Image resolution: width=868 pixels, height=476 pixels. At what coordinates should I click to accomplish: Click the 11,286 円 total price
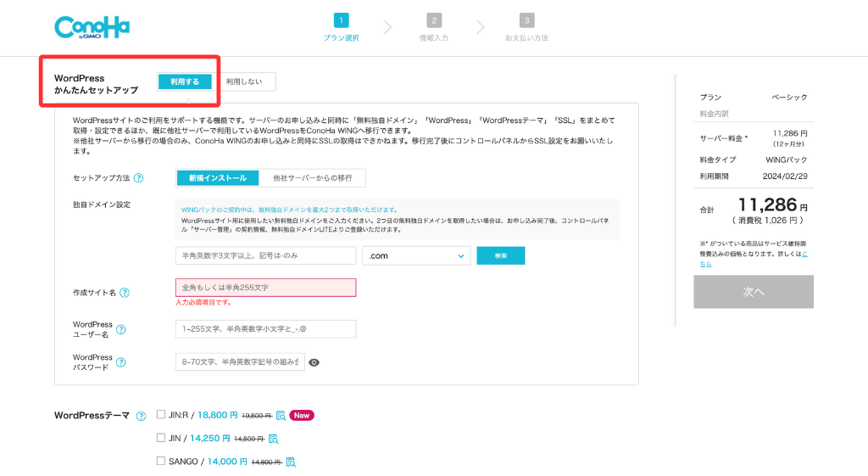click(x=773, y=205)
